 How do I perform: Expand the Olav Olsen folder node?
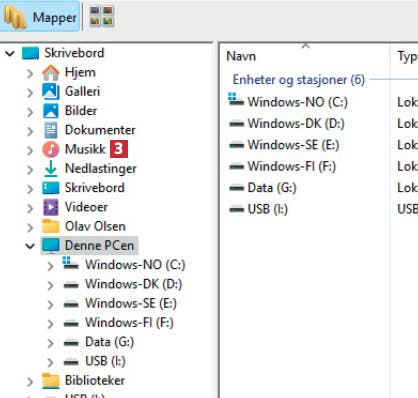click(x=30, y=227)
